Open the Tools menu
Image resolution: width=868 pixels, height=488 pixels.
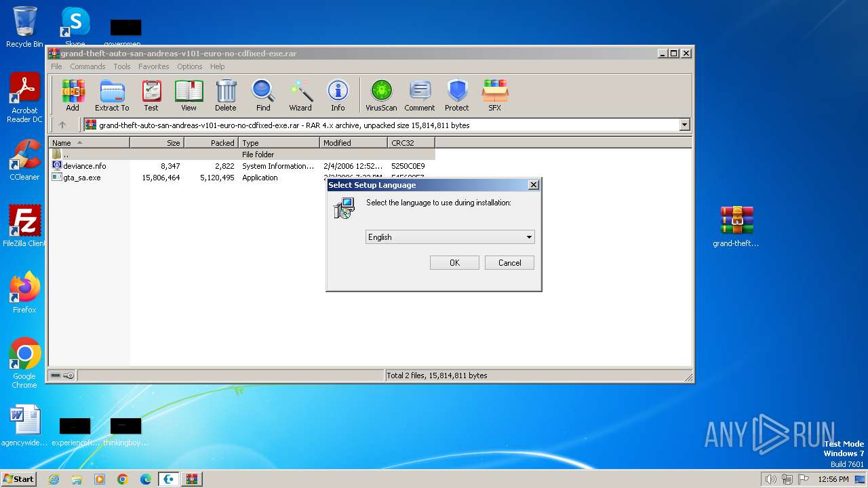coord(122,66)
